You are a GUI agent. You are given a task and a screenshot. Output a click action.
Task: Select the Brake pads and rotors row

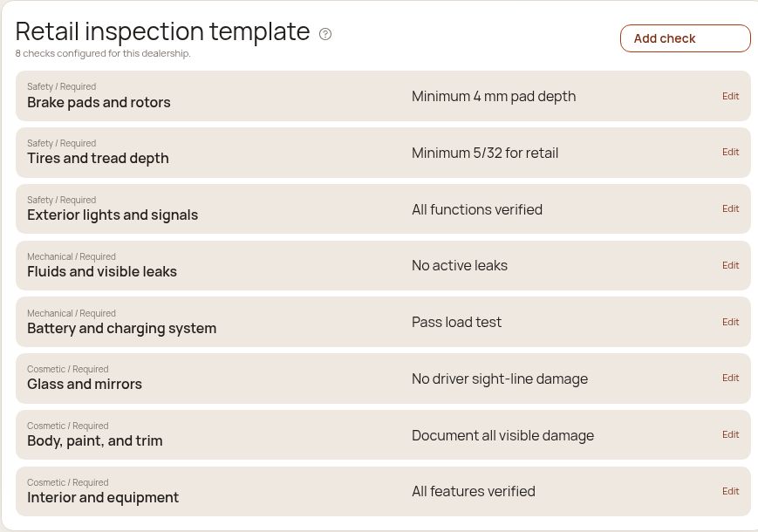[x=383, y=96]
